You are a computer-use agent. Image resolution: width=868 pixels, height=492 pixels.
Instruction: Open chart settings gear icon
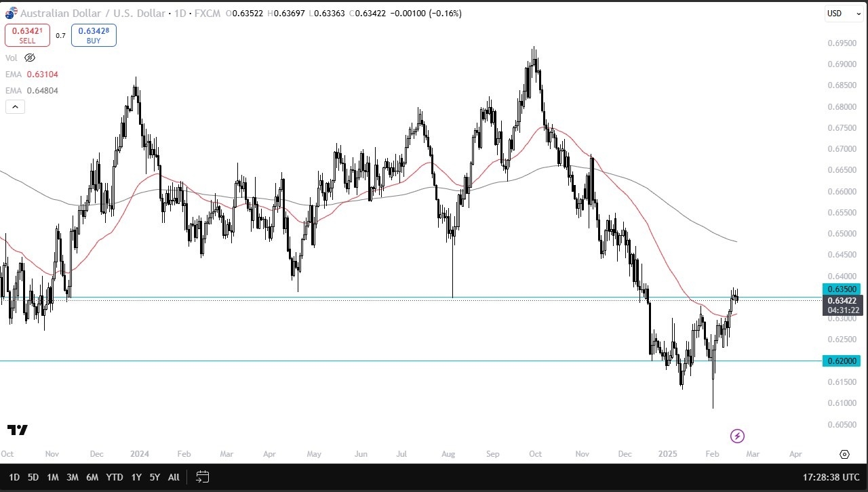point(844,454)
